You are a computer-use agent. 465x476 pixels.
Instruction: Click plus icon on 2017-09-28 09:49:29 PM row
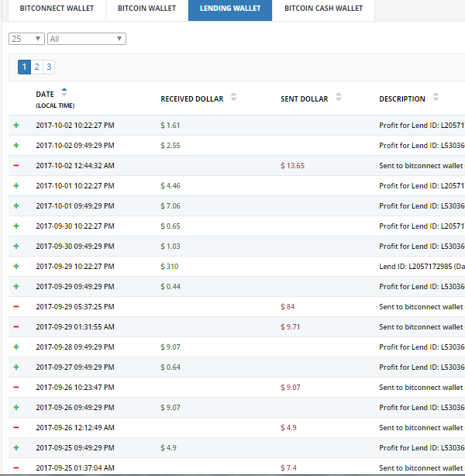click(x=16, y=347)
